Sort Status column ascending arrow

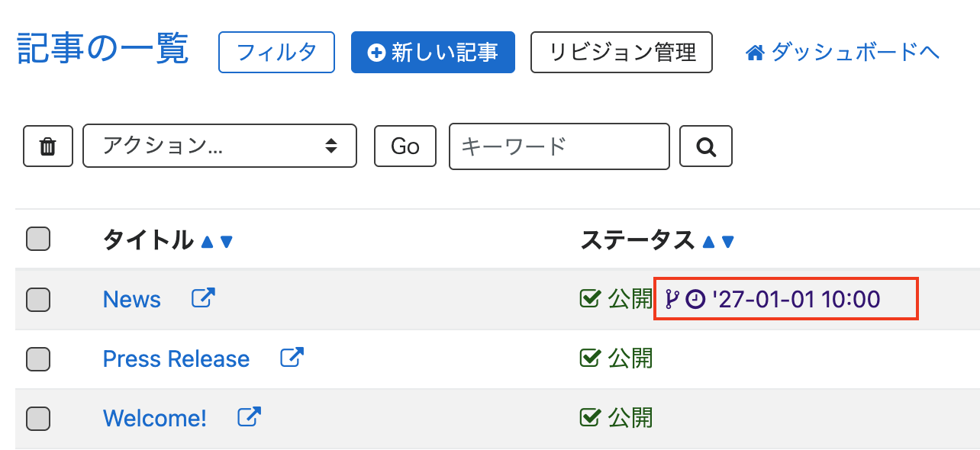pos(708,242)
